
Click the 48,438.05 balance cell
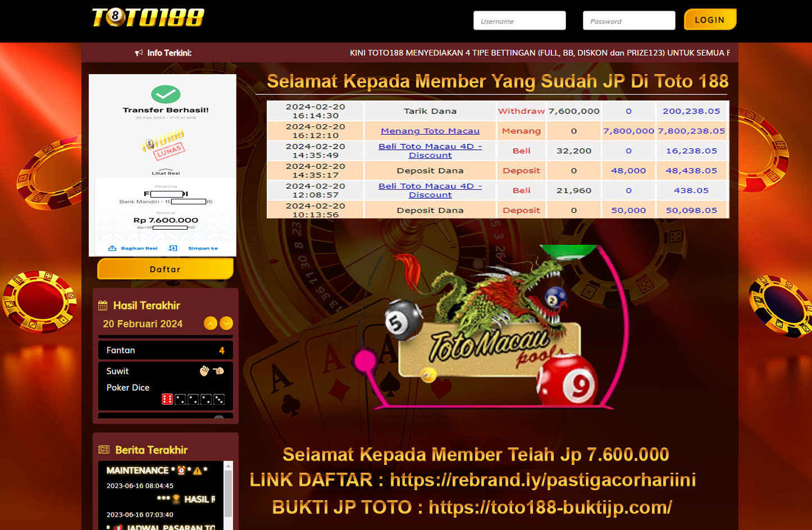[691, 171]
